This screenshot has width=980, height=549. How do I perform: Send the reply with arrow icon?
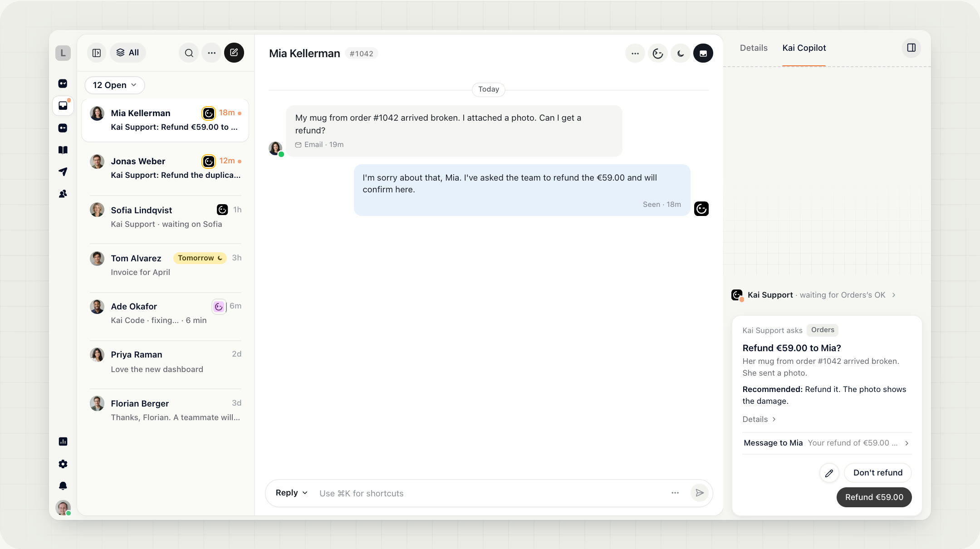pyautogui.click(x=700, y=493)
